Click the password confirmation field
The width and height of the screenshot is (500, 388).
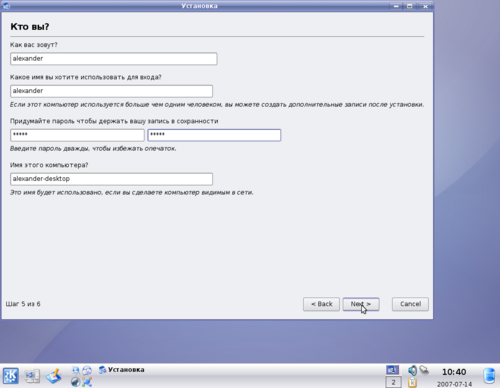[214, 135]
